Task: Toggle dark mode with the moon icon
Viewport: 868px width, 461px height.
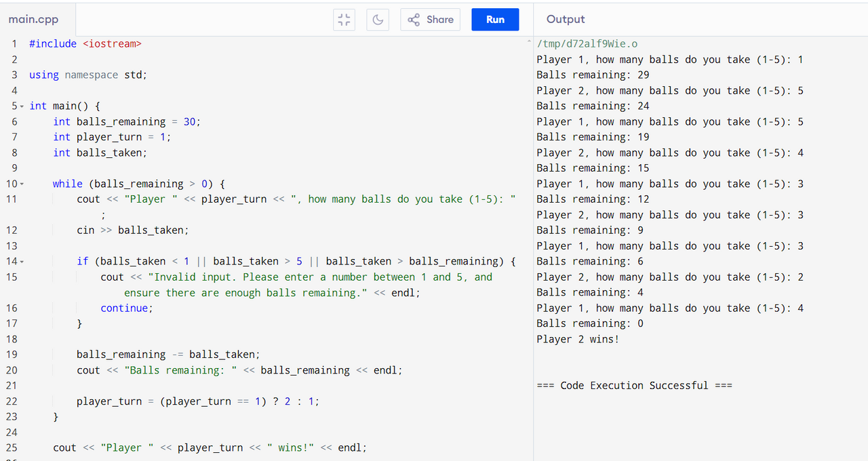Action: pos(378,20)
